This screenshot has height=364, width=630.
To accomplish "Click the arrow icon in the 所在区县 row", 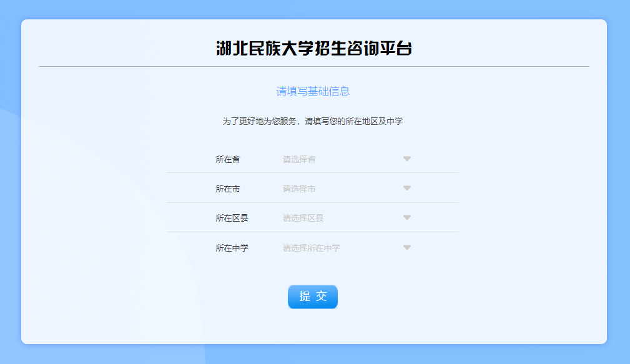I will (x=407, y=217).
